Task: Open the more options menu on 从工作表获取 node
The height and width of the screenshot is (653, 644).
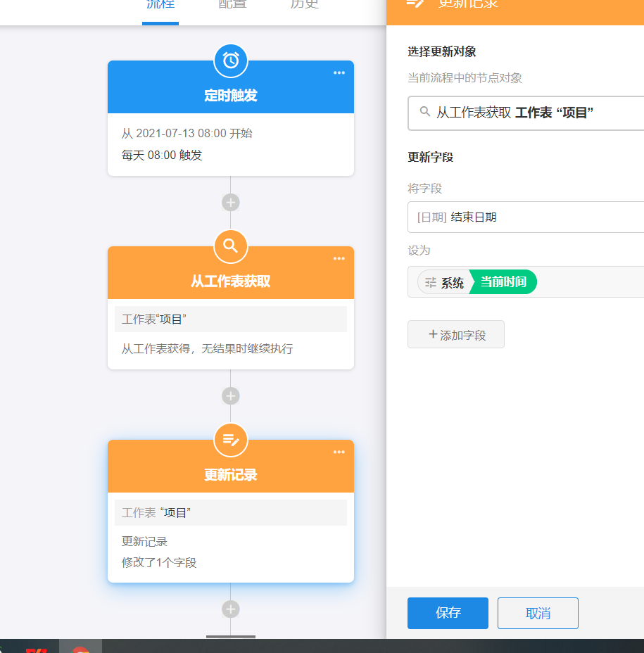Action: (339, 259)
